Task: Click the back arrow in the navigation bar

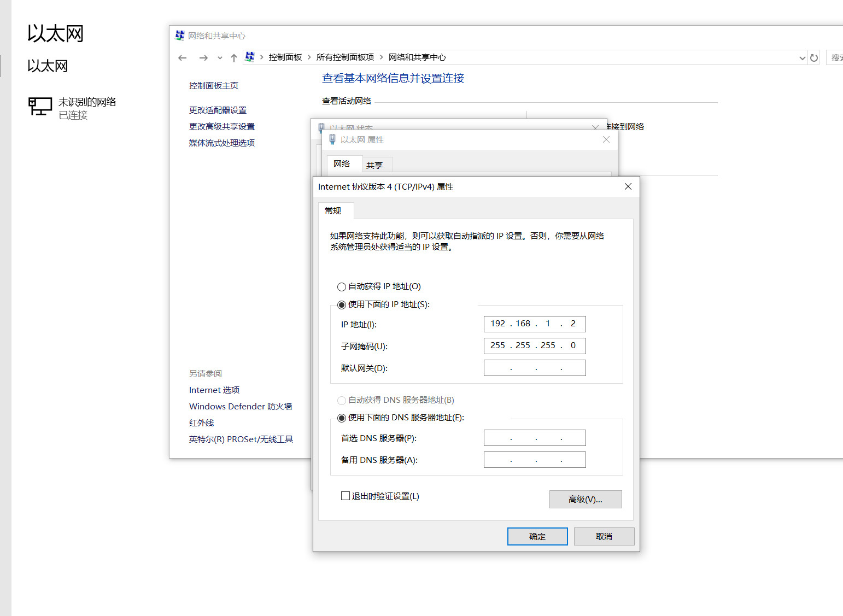Action: (183, 58)
